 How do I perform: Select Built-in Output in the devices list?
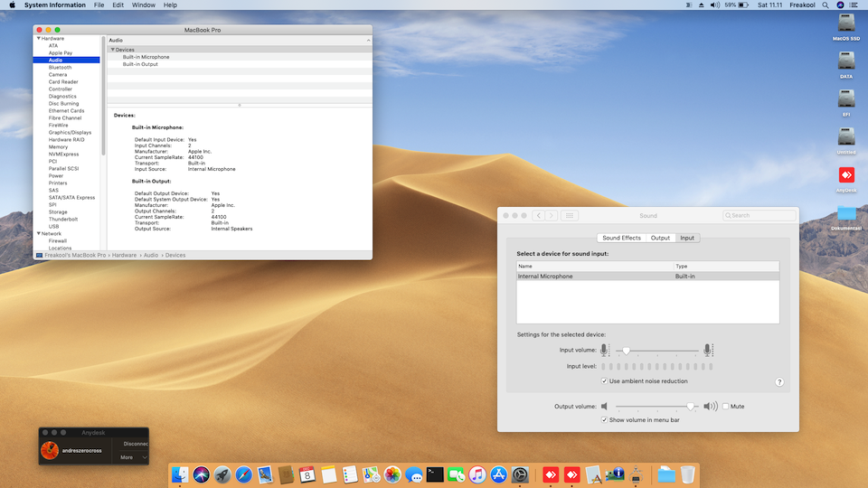140,64
